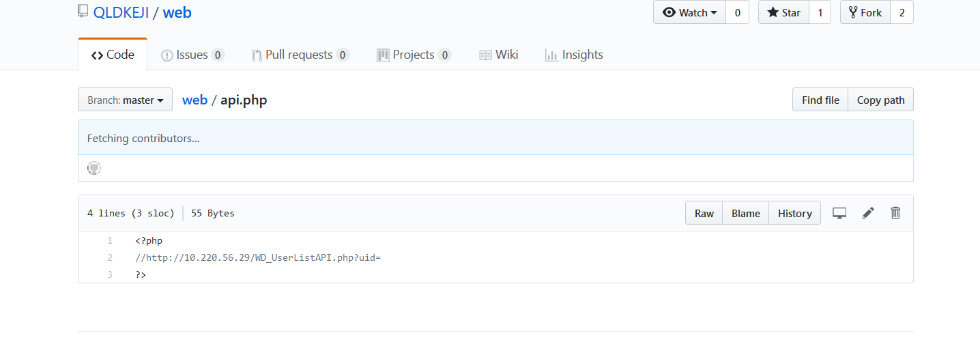Viewport: 980px width, 340px height.
Task: Open the web repository title link
Action: pyautogui.click(x=177, y=12)
